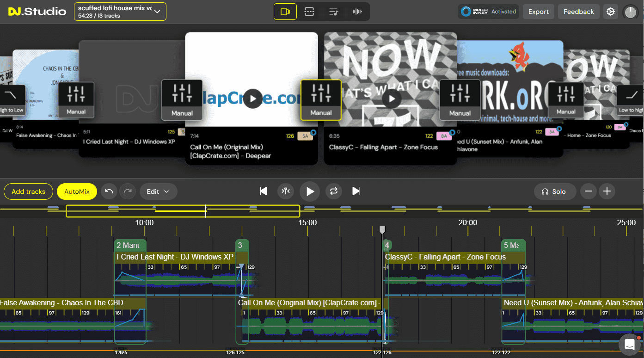Open the Manual transition editor on Call On Me
The height and width of the screenshot is (358, 644).
pos(321,100)
